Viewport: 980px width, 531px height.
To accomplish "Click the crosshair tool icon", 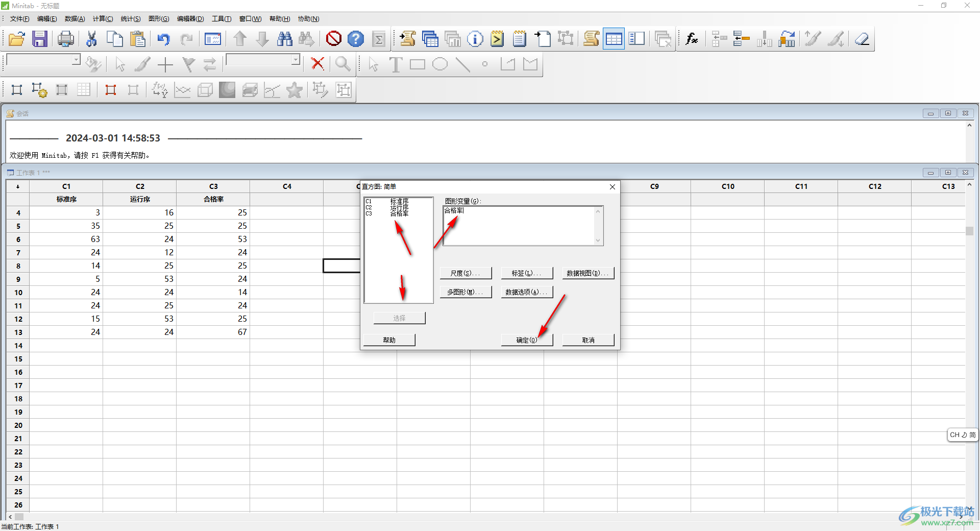I will coord(165,64).
